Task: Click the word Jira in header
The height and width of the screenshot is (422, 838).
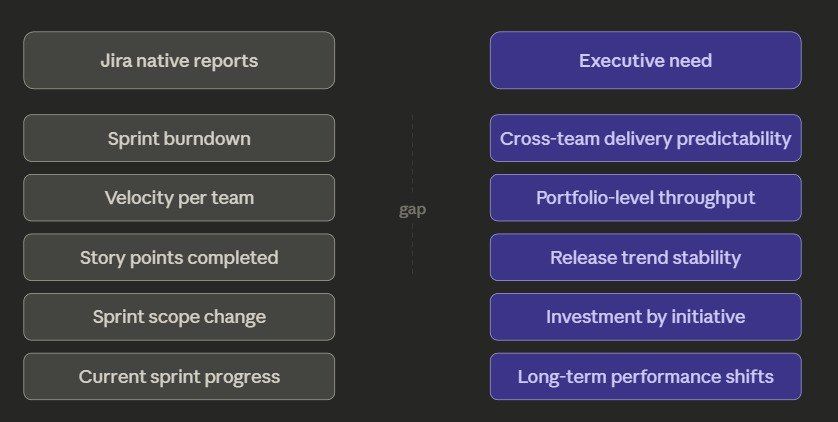Action: pos(116,60)
